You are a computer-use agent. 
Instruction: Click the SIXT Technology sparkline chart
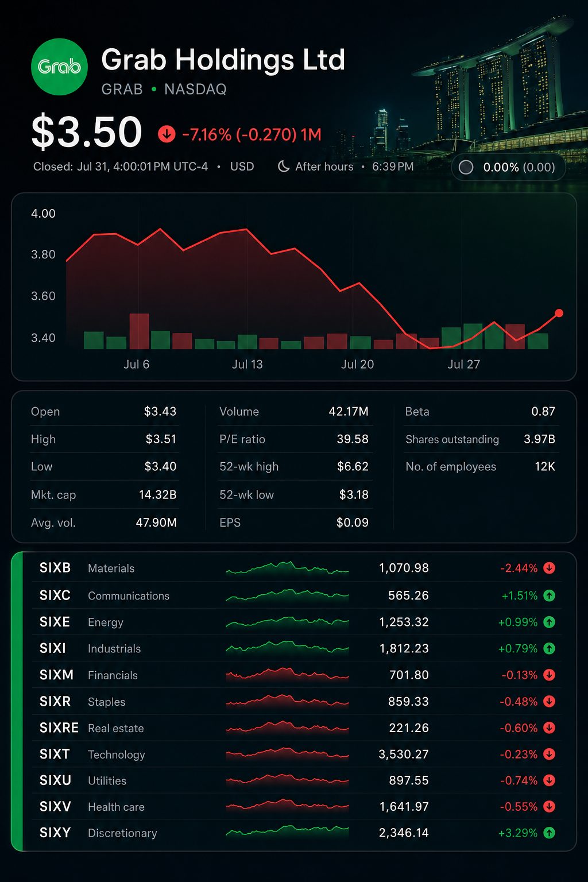[287, 753]
